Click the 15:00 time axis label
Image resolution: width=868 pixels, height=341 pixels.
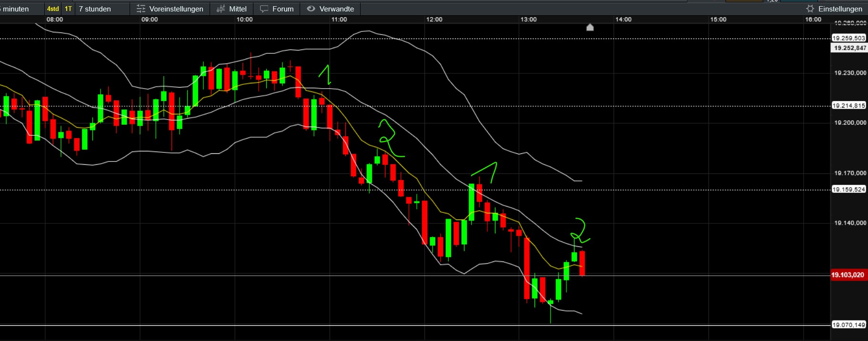point(718,20)
